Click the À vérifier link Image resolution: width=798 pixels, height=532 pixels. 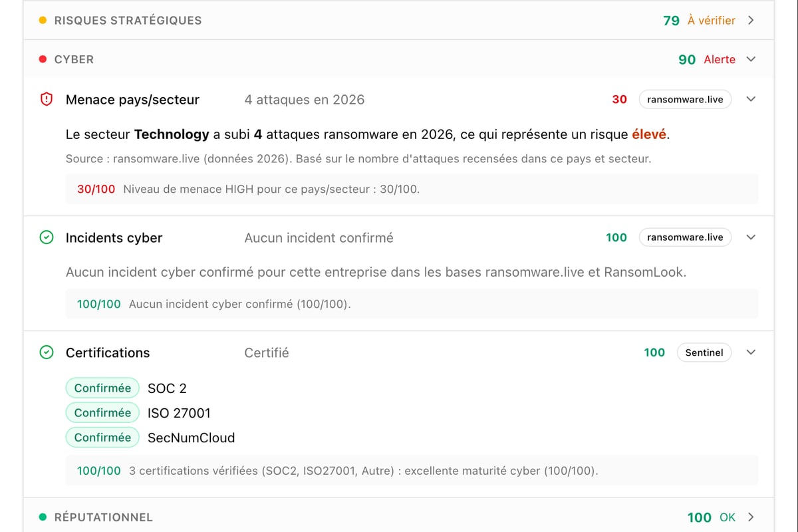click(x=711, y=21)
